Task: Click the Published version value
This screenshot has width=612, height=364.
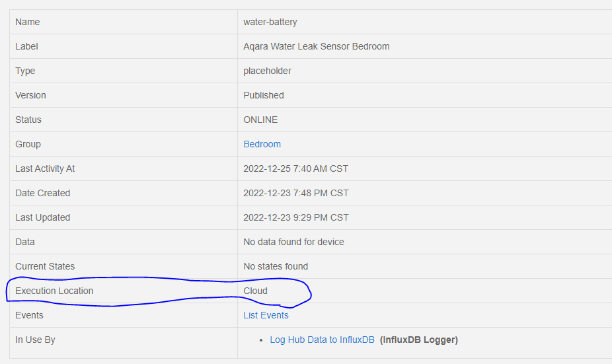Action: coord(263,95)
